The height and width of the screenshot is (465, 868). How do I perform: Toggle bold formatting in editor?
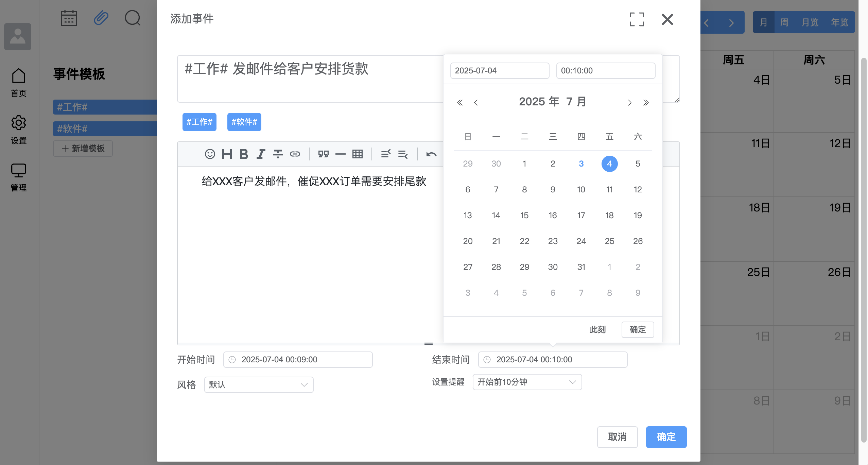[x=244, y=154]
